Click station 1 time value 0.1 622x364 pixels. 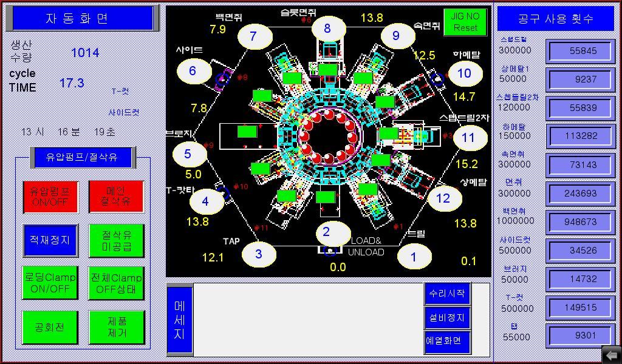click(468, 261)
